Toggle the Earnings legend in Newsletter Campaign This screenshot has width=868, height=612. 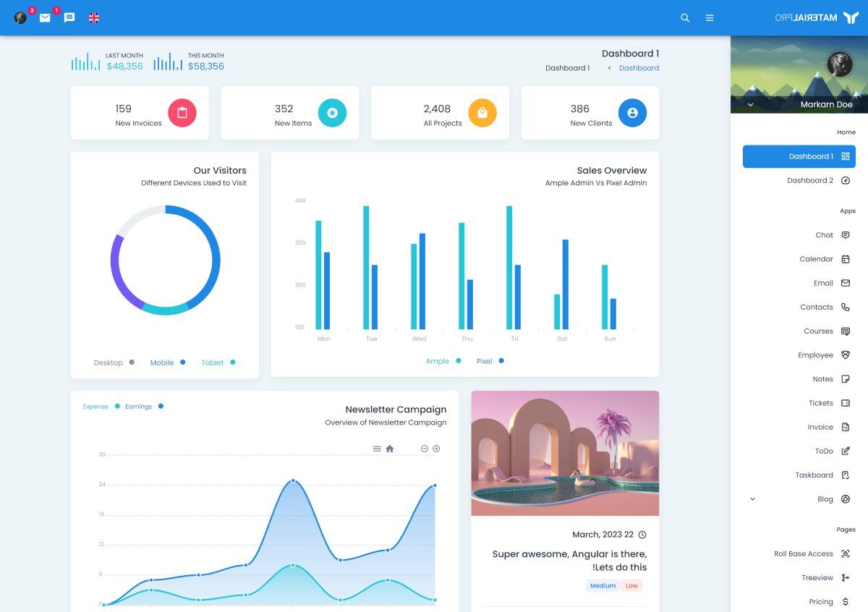(144, 407)
